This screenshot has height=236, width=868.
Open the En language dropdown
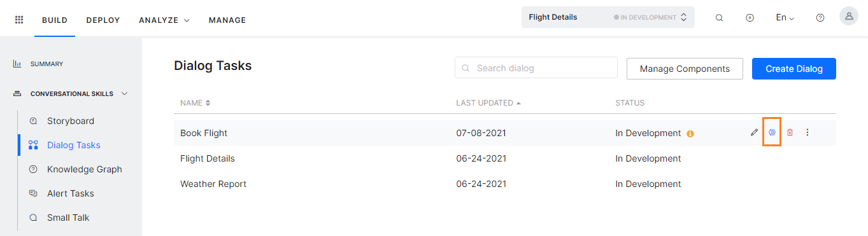click(785, 18)
